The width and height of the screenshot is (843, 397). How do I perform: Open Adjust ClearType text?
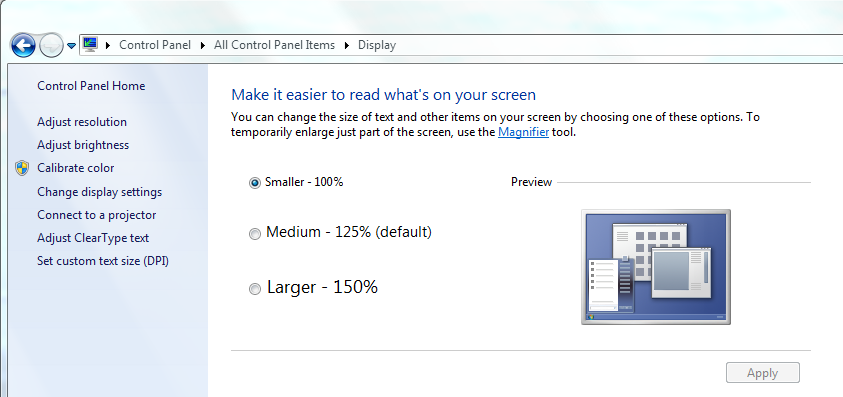point(93,238)
